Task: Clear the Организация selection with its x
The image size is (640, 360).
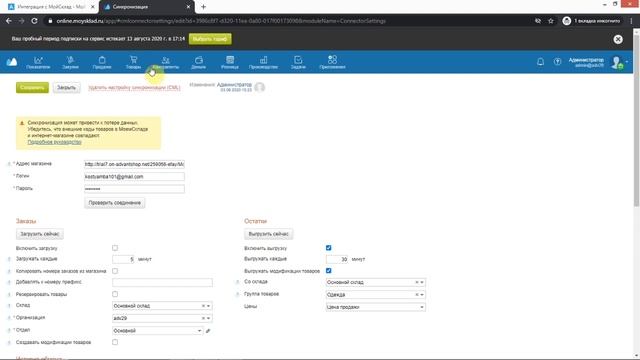Action: tap(203, 318)
